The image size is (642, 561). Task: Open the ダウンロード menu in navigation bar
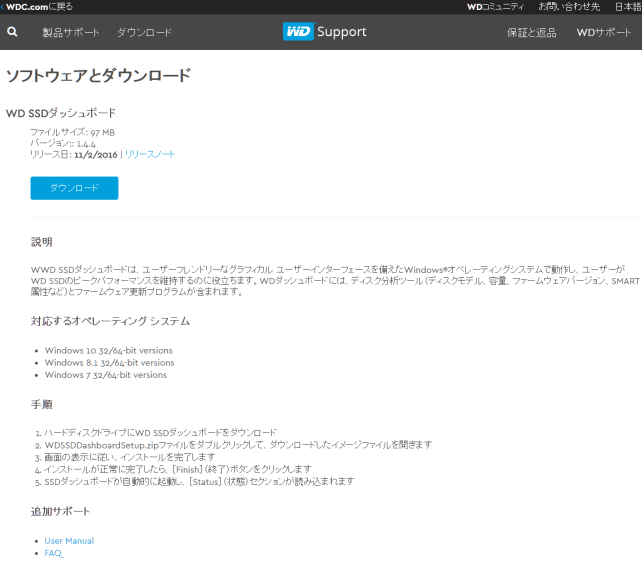pyautogui.click(x=144, y=32)
